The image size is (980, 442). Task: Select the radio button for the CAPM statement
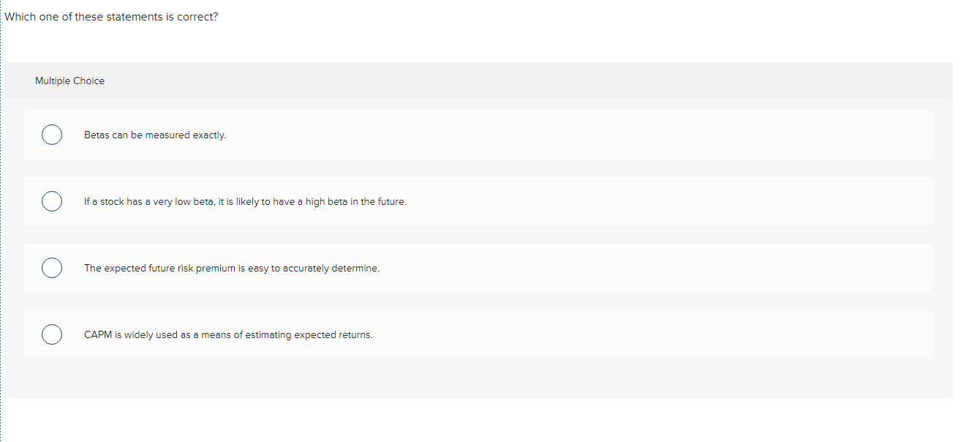click(52, 334)
